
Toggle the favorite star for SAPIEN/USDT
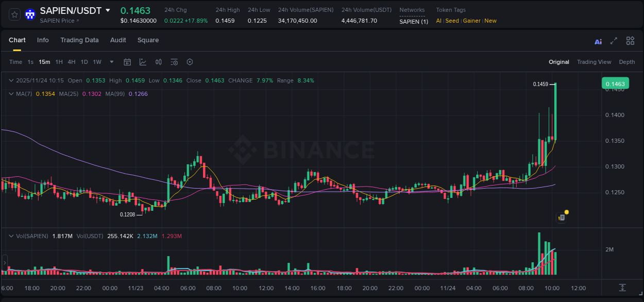click(x=14, y=14)
